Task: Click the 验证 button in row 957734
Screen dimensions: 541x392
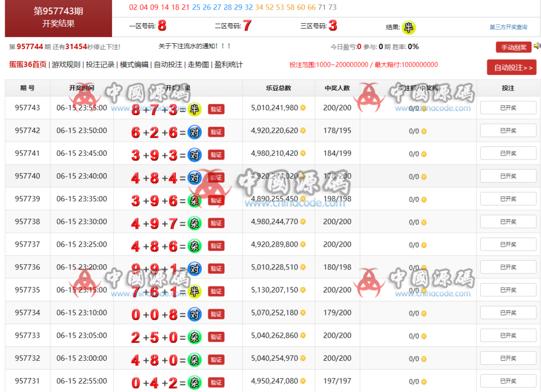Action: [216, 314]
